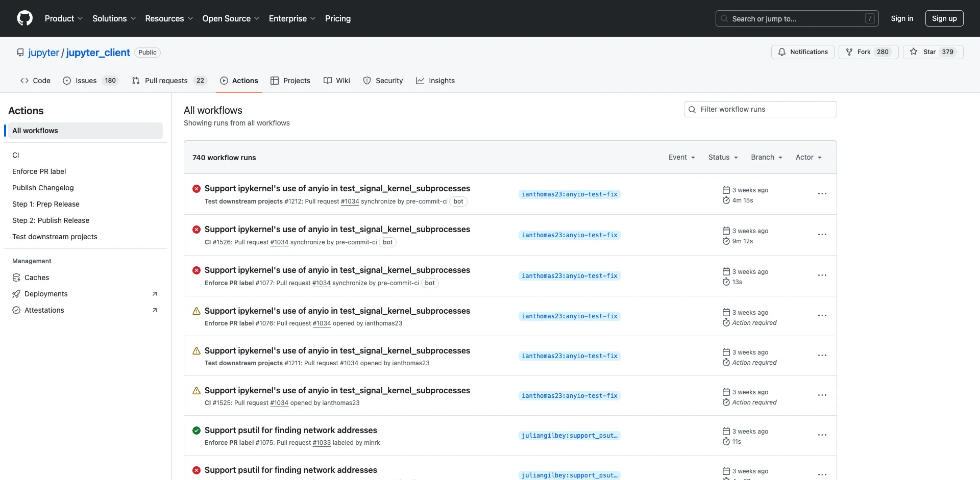Click branch label for run #1212

[x=570, y=194]
